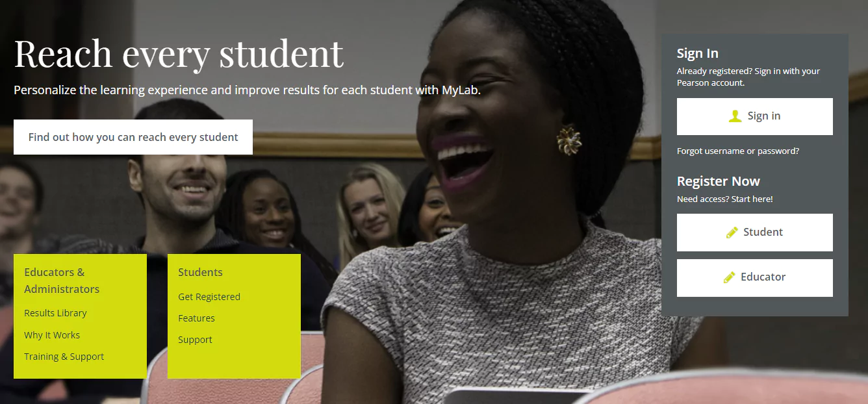The width and height of the screenshot is (868, 404).
Task: Click Find out how you can reach every student
Action: coord(133,137)
